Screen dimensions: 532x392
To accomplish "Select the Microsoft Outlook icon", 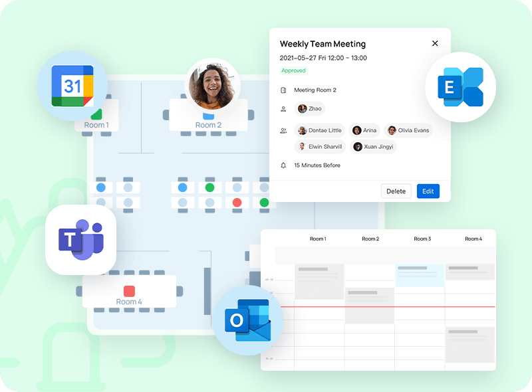I will pos(247,320).
